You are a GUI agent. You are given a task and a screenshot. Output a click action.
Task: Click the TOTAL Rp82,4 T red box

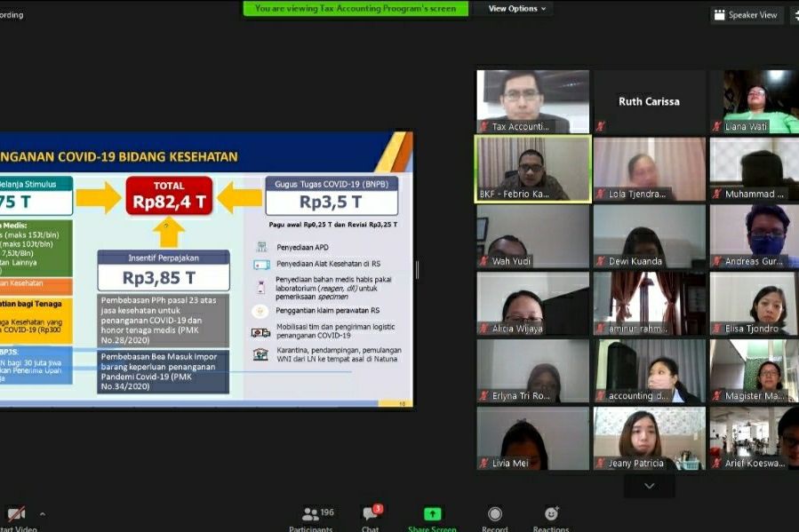click(169, 195)
